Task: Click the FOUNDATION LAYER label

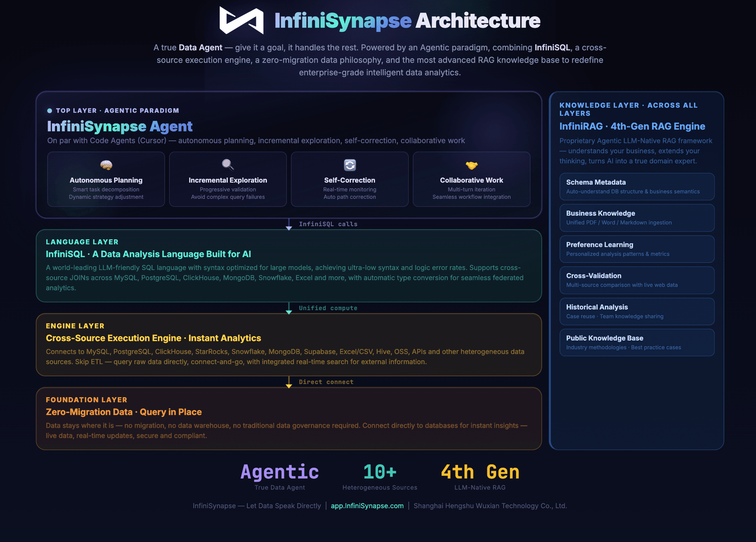Action: (87, 400)
